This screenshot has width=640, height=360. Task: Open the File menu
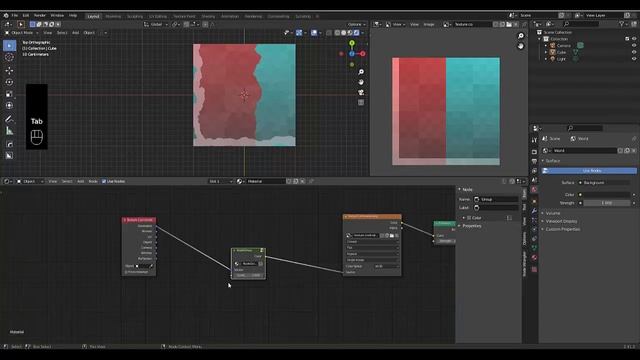(x=15, y=16)
